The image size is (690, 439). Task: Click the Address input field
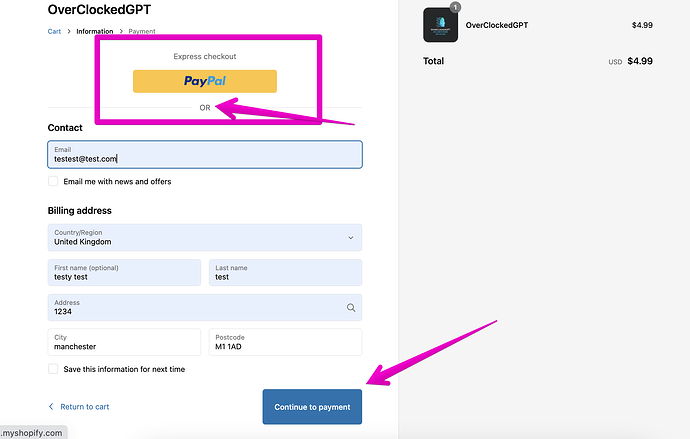[195, 308]
